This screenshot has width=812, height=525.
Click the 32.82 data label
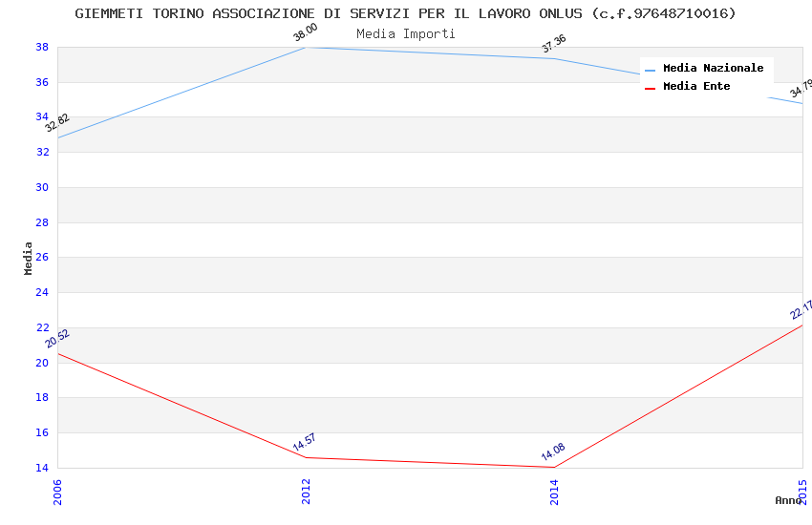(57, 122)
